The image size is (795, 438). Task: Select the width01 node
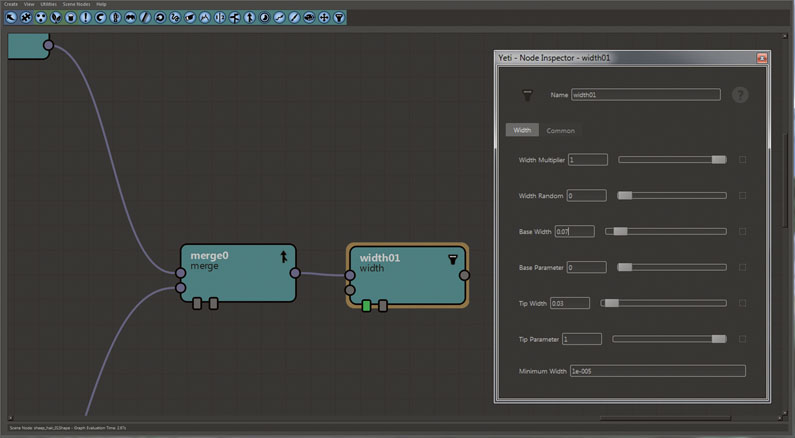coord(407,275)
